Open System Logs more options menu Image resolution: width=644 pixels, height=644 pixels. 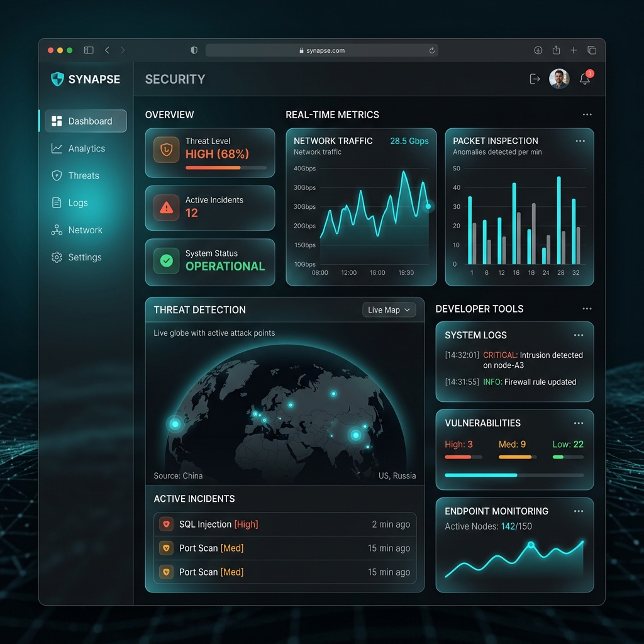(579, 335)
